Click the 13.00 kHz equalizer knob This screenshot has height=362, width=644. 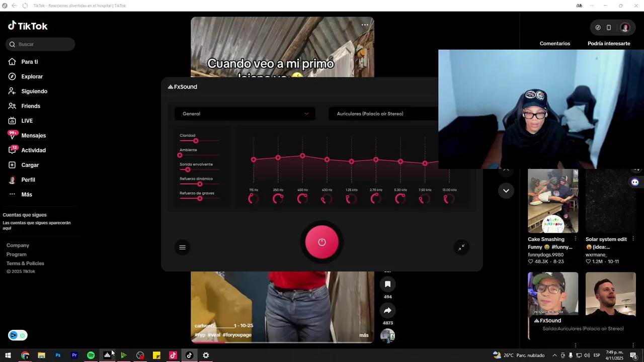pyautogui.click(x=449, y=199)
